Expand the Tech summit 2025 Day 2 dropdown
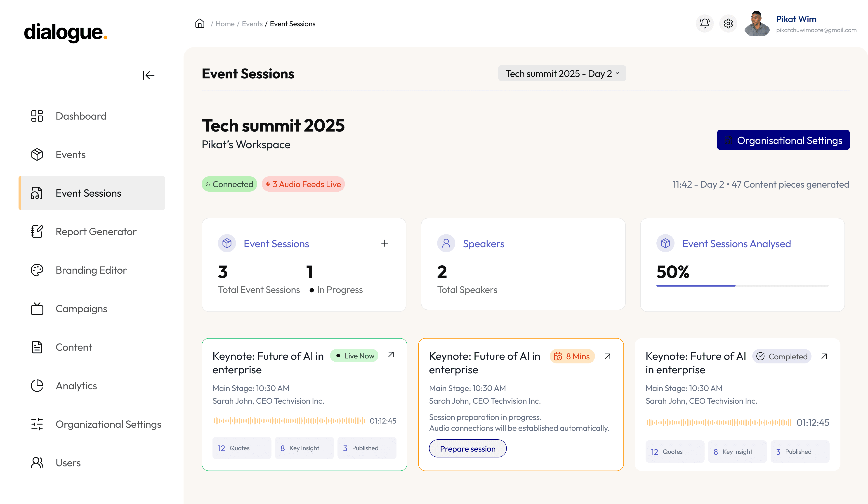The height and width of the screenshot is (504, 868). [562, 73]
